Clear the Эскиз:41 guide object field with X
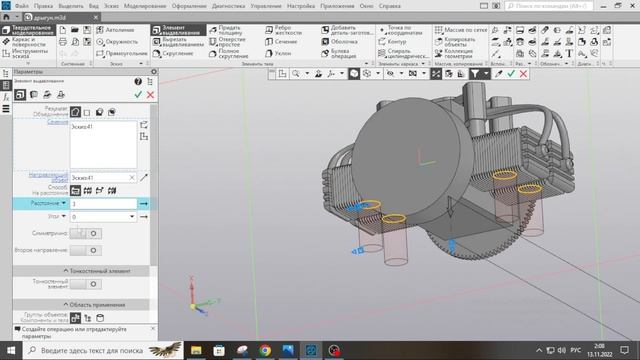The height and width of the screenshot is (360, 640). click(132, 178)
